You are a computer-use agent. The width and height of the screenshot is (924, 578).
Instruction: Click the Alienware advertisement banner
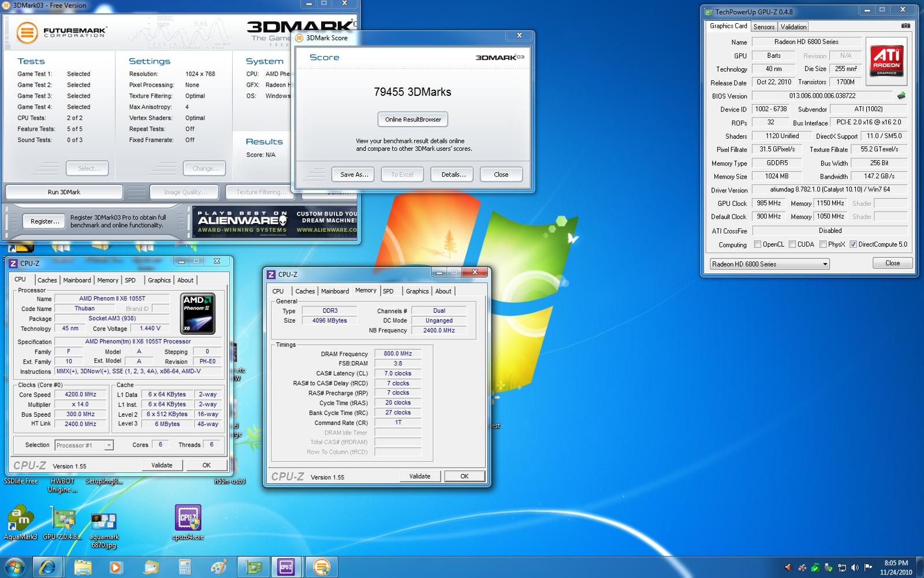point(275,222)
